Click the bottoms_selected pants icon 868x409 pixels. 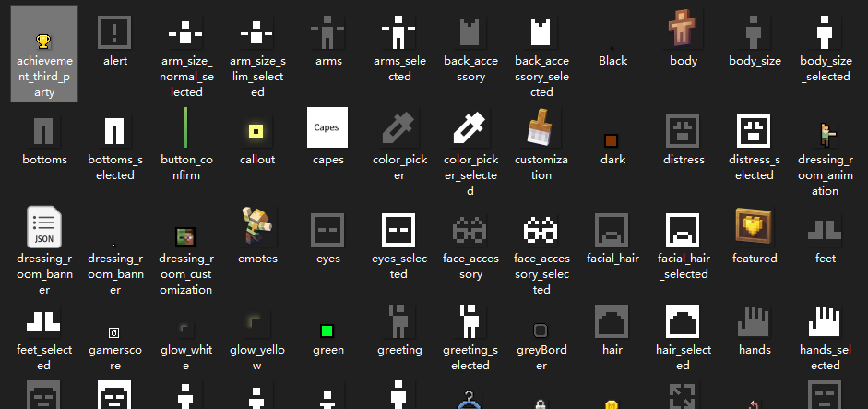[x=114, y=130]
